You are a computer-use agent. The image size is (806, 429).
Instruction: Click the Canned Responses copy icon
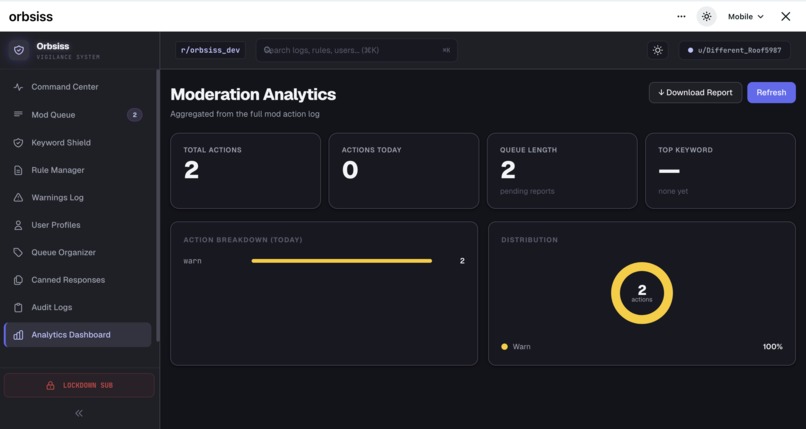18,280
